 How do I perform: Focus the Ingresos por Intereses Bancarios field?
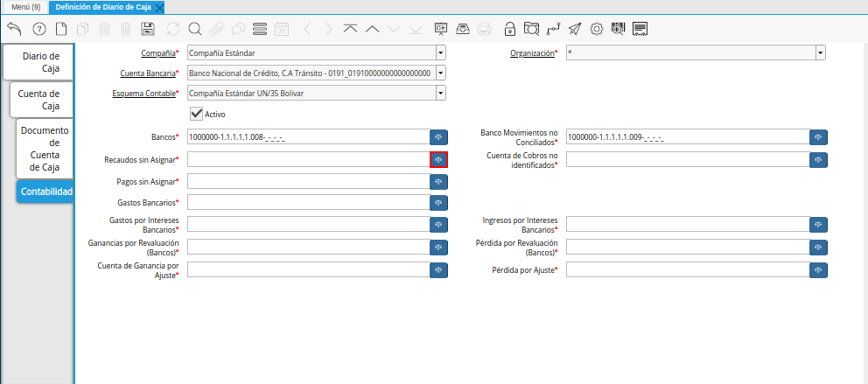point(688,224)
